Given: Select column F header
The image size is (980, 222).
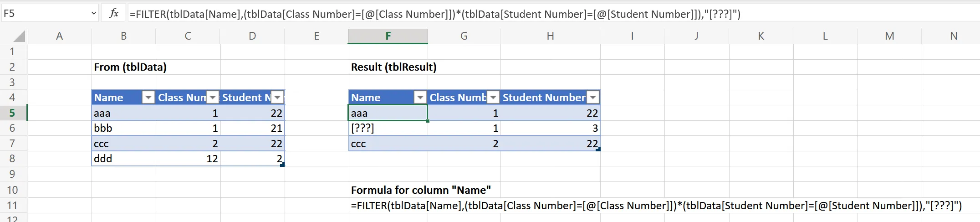Looking at the screenshot, I should (388, 36).
